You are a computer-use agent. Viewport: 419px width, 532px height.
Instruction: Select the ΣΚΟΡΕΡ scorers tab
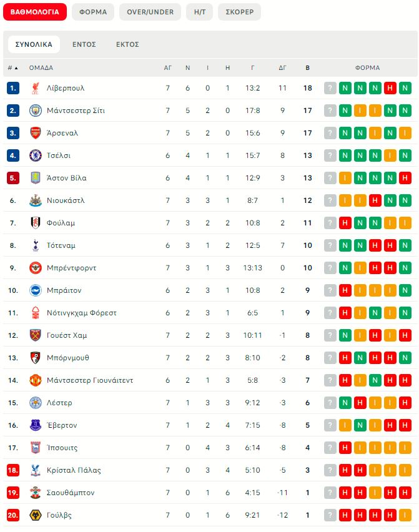[239, 12]
